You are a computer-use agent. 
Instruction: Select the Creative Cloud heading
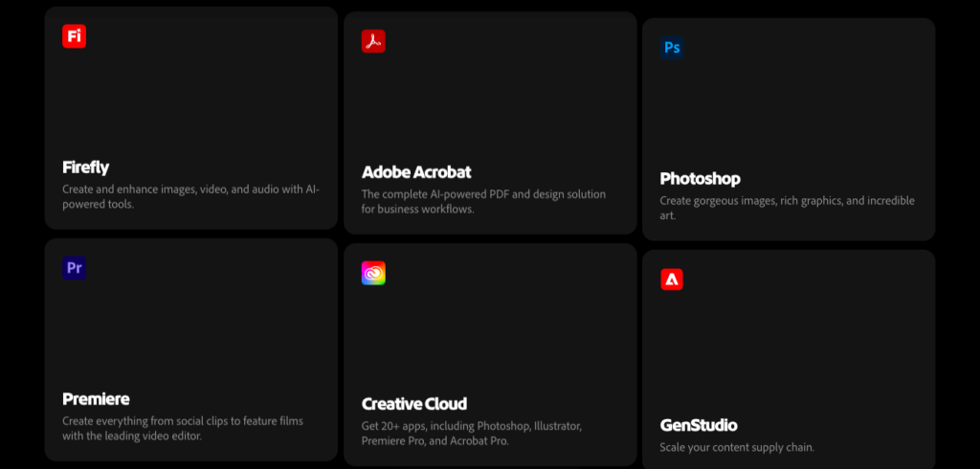(x=414, y=404)
